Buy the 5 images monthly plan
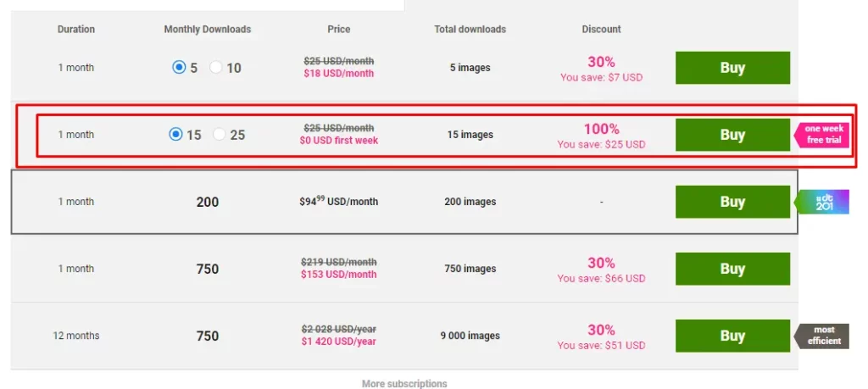Viewport: 868px width, 389px height. tap(732, 68)
